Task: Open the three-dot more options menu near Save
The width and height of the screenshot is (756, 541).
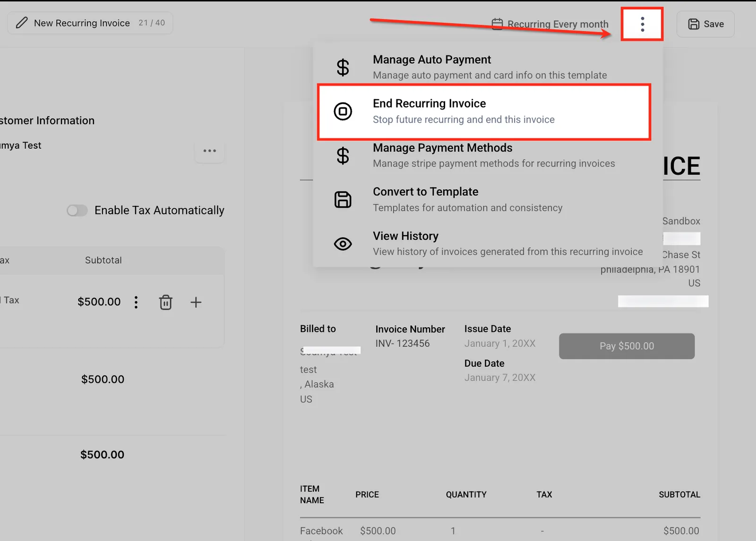Action: pyautogui.click(x=642, y=24)
